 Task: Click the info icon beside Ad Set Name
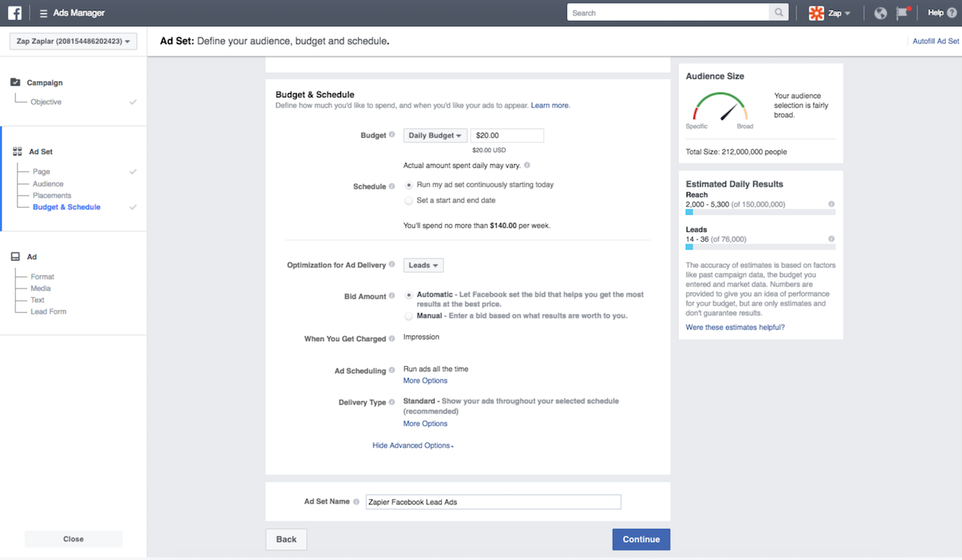357,502
